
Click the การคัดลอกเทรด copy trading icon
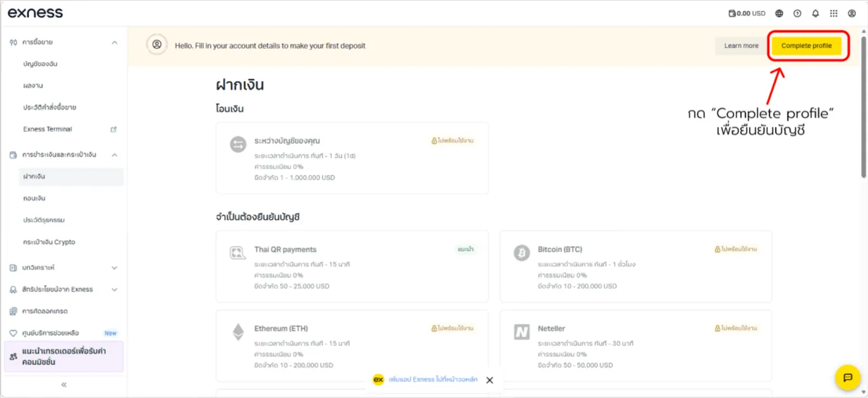pos(13,311)
